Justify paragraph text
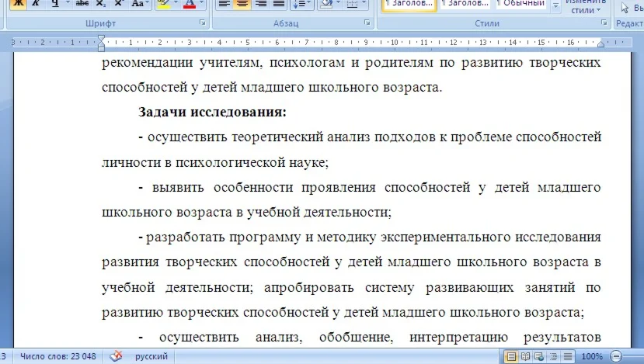Screen dimensions: 644x364 pyautogui.click(x=279, y=4)
